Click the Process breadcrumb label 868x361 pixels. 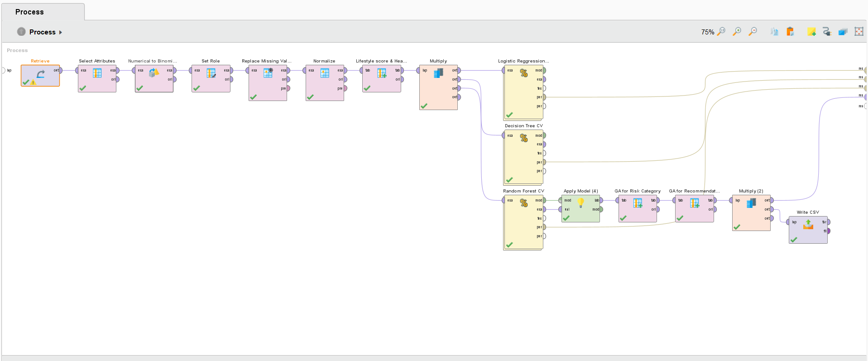point(42,32)
